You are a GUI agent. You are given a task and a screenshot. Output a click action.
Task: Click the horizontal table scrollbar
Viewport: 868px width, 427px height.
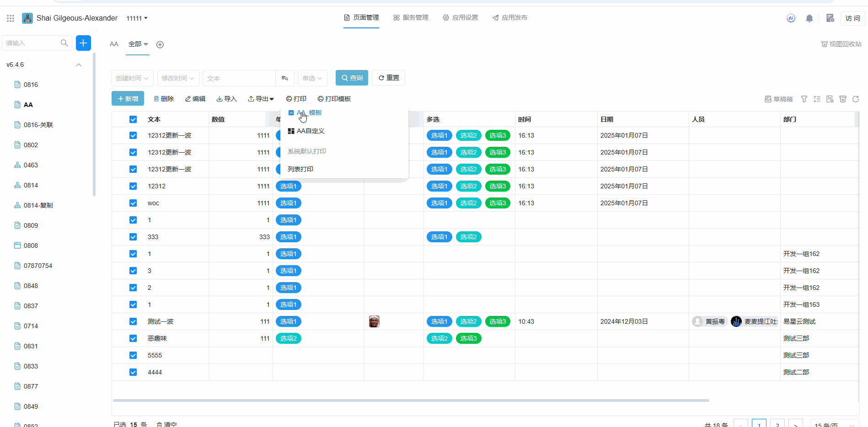tap(411, 400)
